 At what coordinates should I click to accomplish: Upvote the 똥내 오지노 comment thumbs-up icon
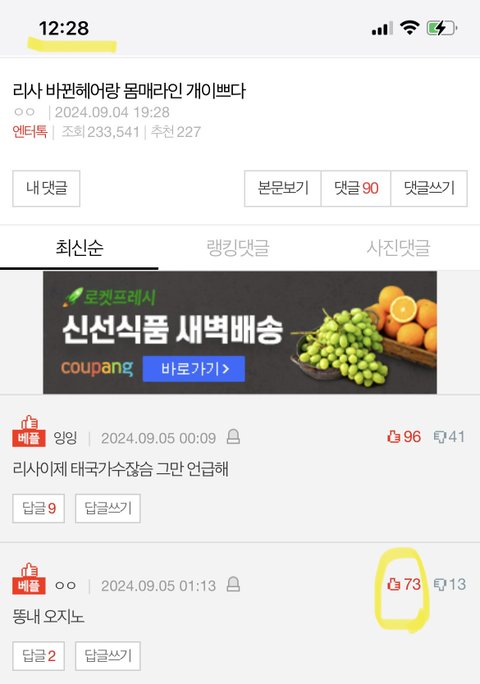(x=394, y=584)
